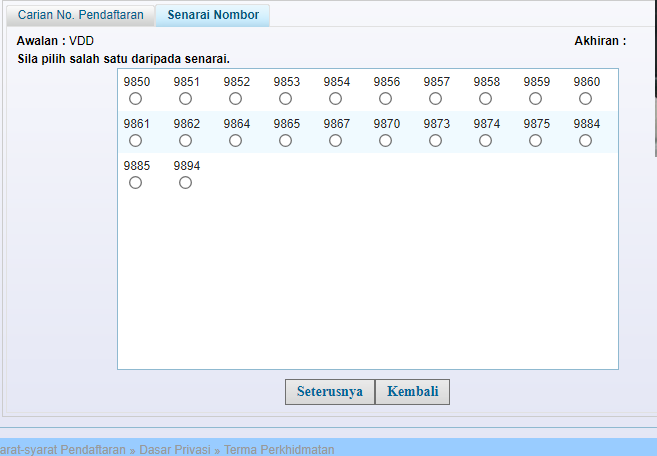Choose number 9867 from the list
This screenshot has height=456, width=657.
pos(335,141)
